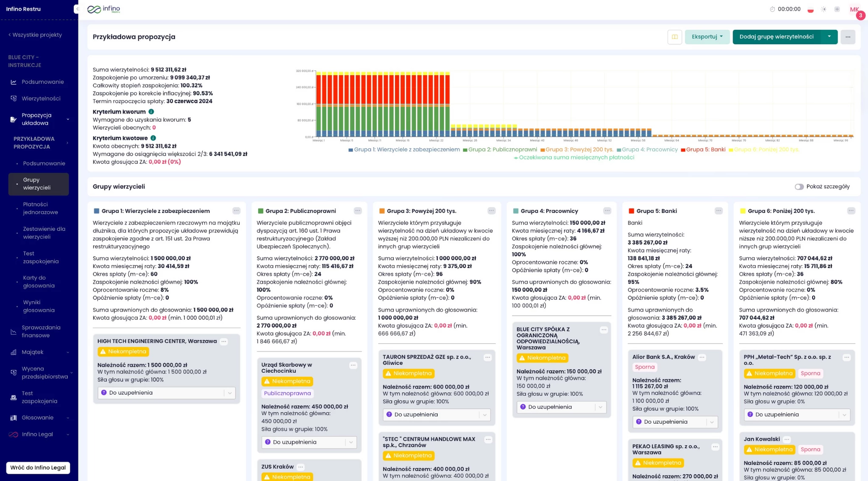The height and width of the screenshot is (481, 868).
Task: Click the sun theme icon in header
Action: [823, 9]
